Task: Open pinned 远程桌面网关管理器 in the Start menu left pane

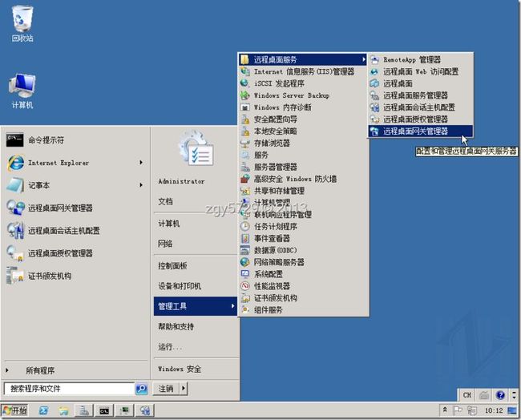Action: (x=75, y=208)
